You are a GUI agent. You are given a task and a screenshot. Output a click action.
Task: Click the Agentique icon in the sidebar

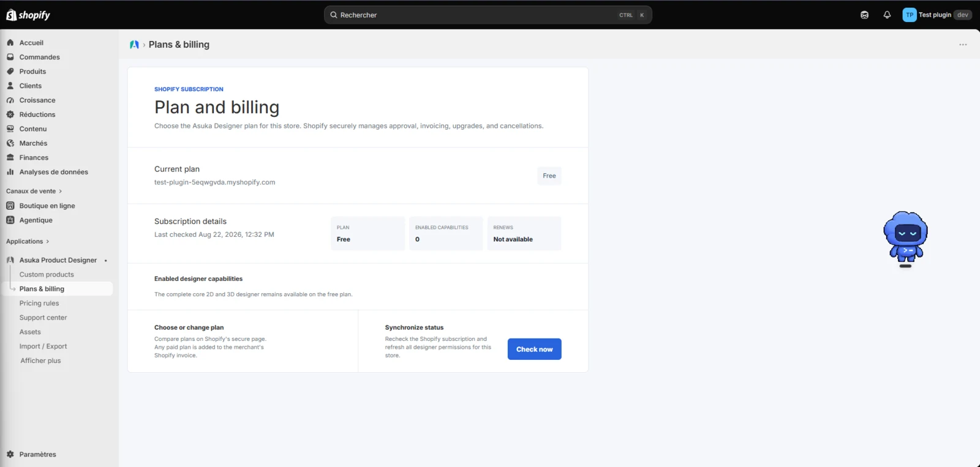10,220
